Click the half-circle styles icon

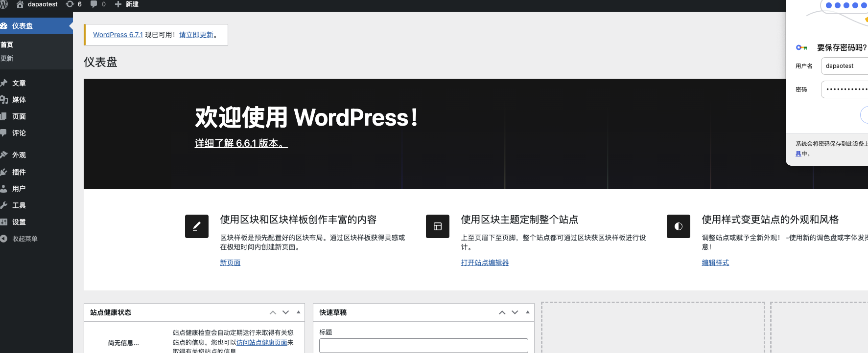(x=679, y=226)
